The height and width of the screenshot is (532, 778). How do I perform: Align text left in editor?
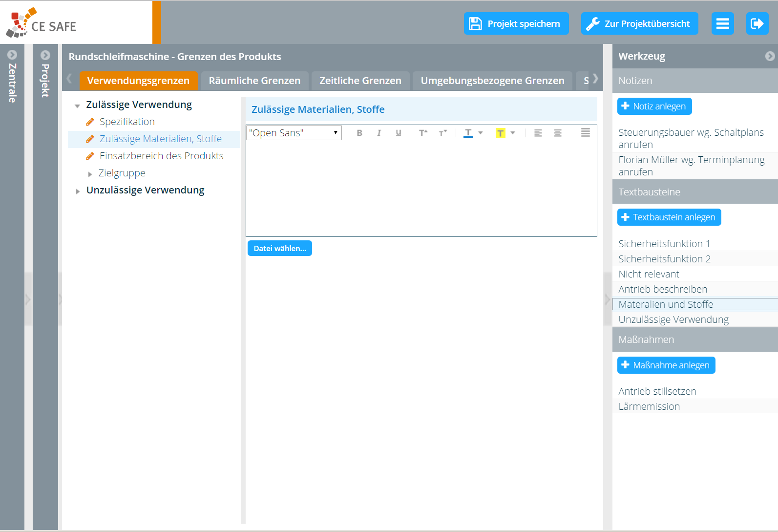[538, 133]
